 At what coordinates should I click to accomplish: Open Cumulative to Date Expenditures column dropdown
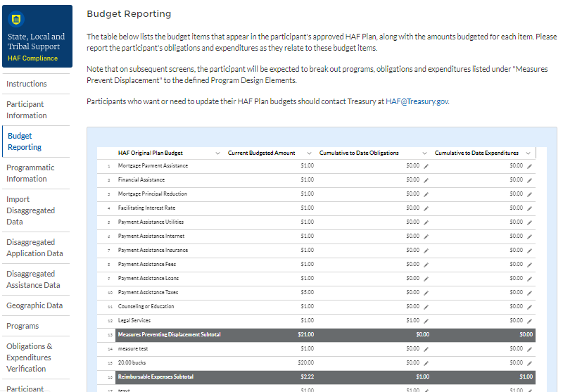[528, 153]
